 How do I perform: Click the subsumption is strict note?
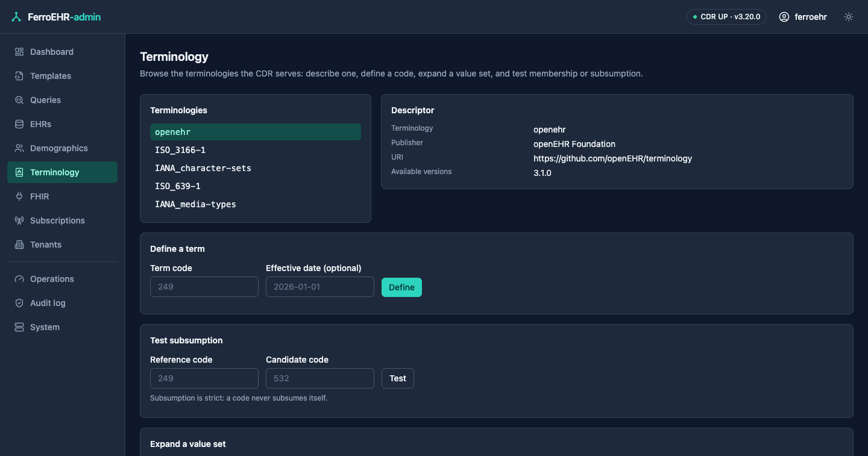click(x=239, y=398)
